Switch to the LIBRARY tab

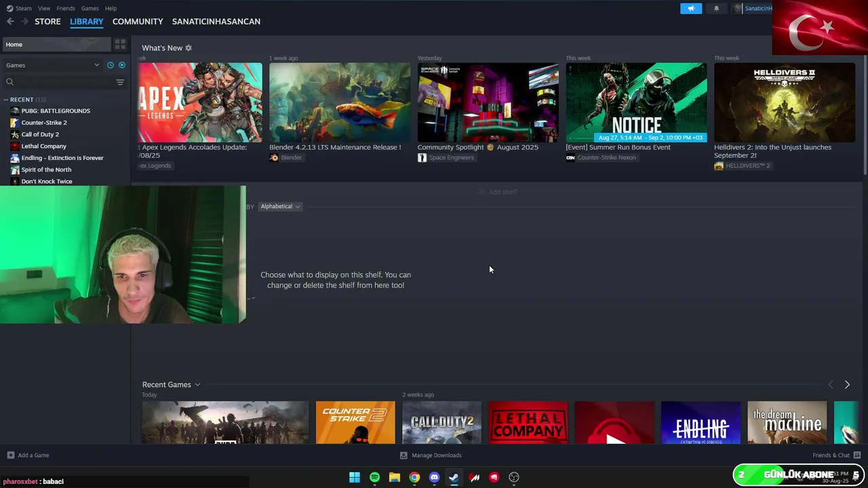[87, 22]
